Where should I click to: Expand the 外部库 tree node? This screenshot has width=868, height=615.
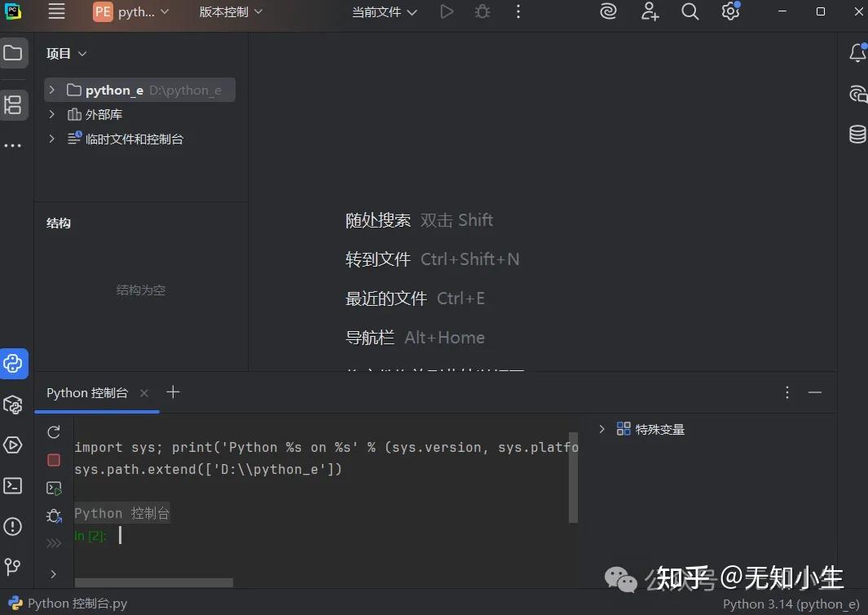51,114
